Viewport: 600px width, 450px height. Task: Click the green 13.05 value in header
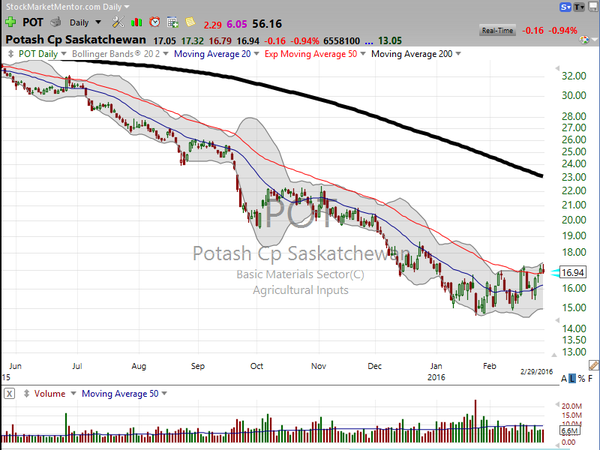pos(390,41)
